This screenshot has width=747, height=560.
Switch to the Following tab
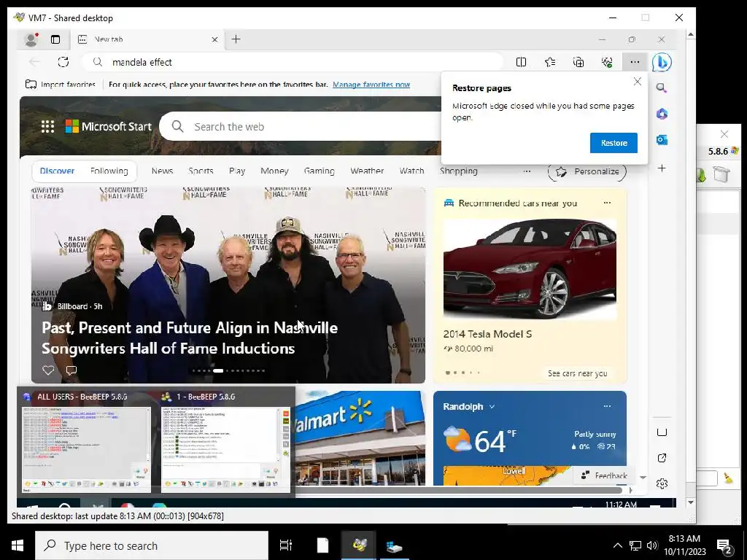click(x=109, y=171)
